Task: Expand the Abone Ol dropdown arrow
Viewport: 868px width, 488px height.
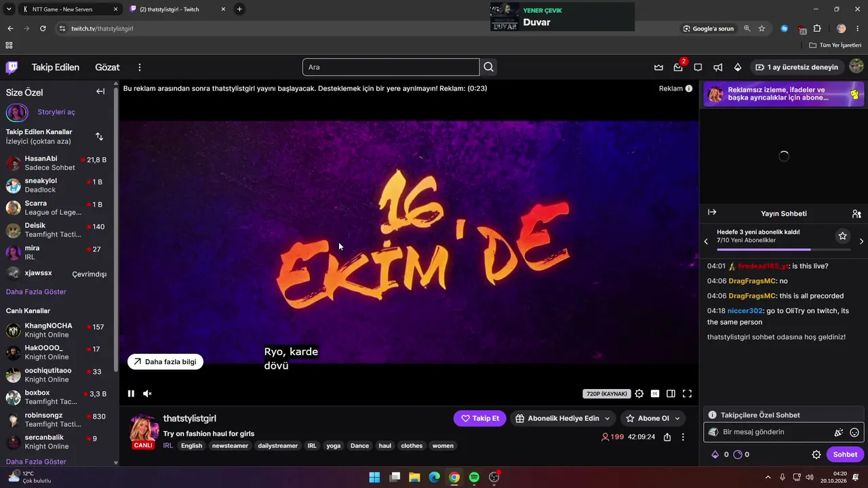Action: pyautogui.click(x=677, y=418)
